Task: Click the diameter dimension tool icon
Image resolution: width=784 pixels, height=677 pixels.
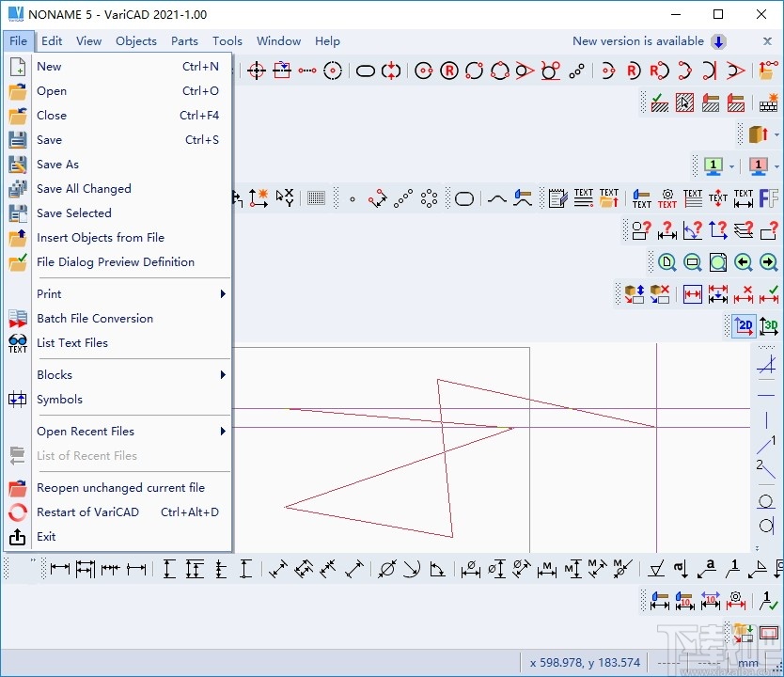Action: pos(386,568)
